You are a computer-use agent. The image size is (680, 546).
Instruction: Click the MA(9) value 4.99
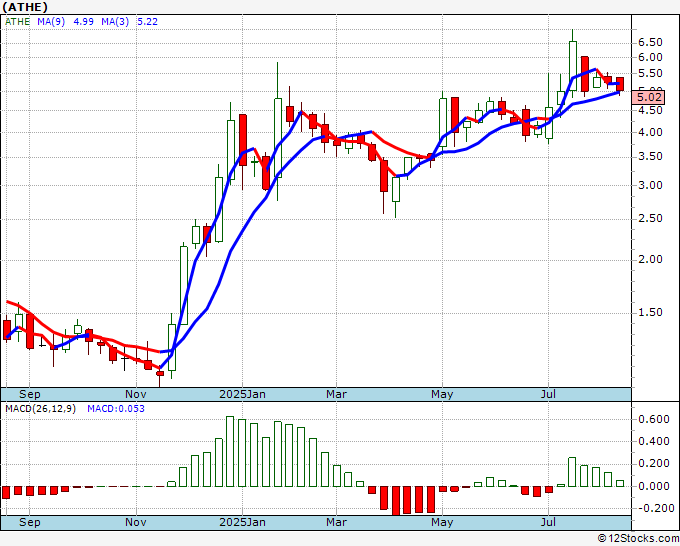(83, 22)
